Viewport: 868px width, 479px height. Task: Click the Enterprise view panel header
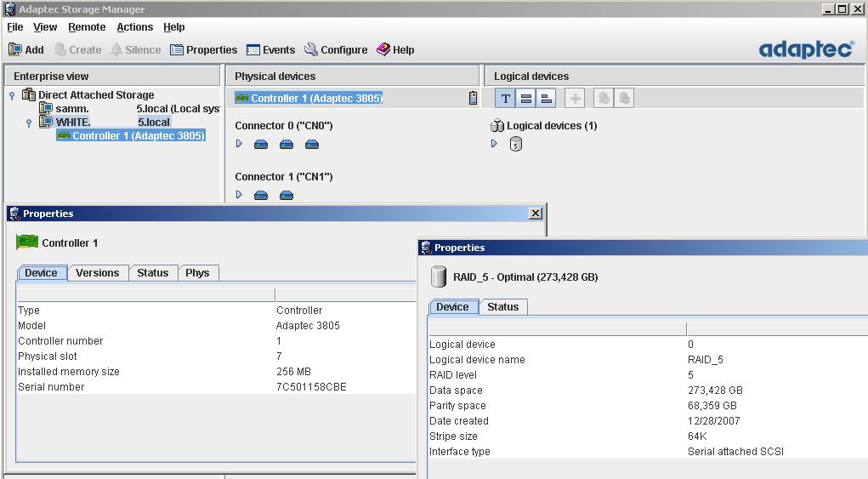point(112,77)
